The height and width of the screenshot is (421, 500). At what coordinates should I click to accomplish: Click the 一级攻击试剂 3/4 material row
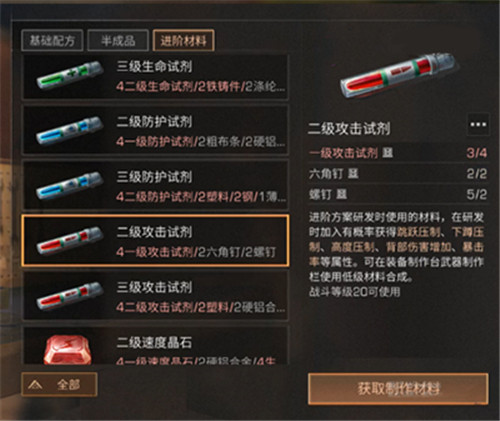[398, 153]
